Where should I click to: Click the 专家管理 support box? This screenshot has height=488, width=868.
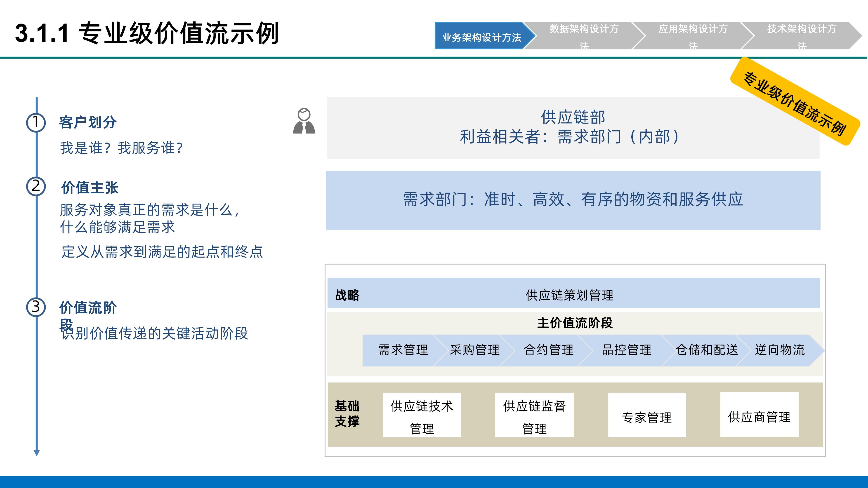pos(647,415)
